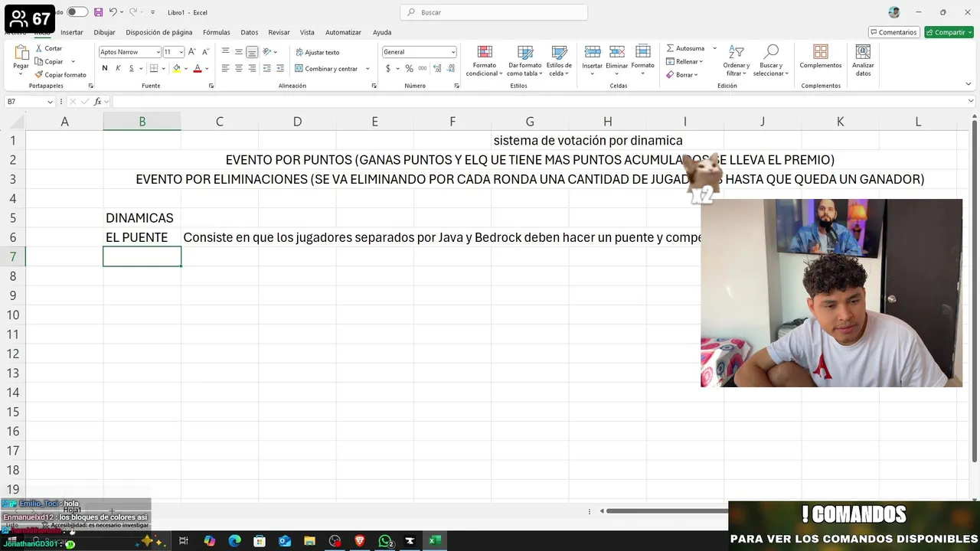Open Ordenar y filtrar menu
The height and width of the screenshot is (551, 980).
coord(736,60)
